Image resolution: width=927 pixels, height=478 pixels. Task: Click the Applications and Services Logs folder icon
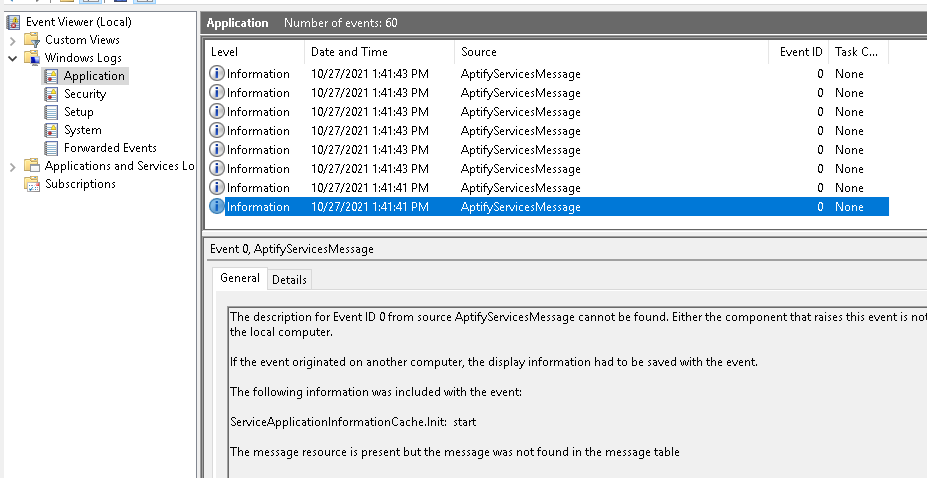pyautogui.click(x=31, y=166)
